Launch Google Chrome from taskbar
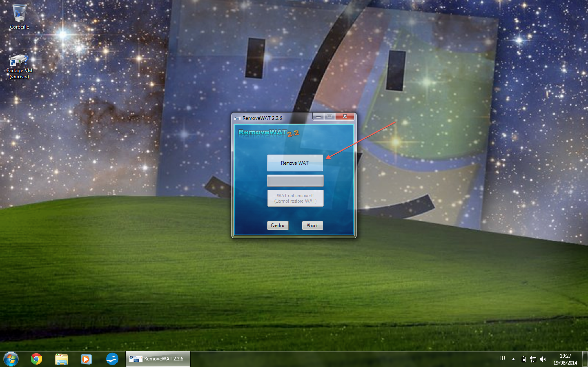The height and width of the screenshot is (367, 588). pyautogui.click(x=36, y=359)
